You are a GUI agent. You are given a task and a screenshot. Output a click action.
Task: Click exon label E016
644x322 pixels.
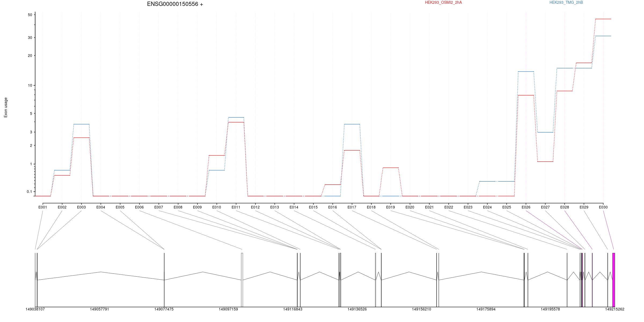point(332,207)
